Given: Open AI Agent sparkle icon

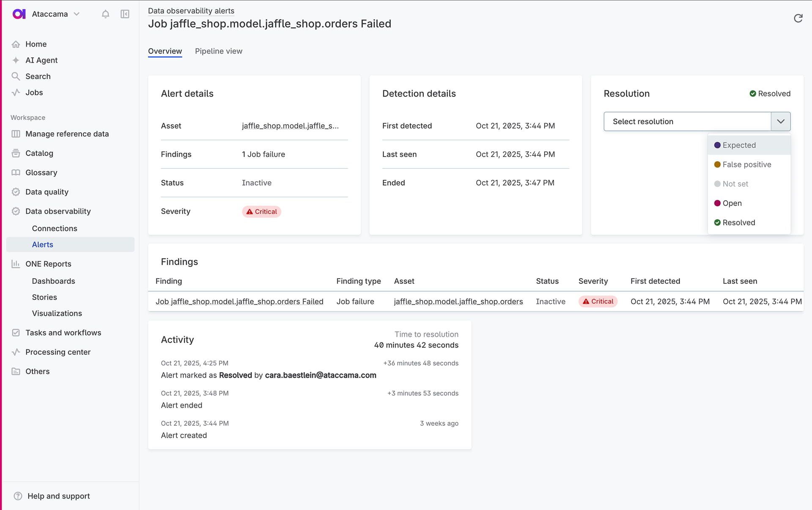Looking at the screenshot, I should pos(16,60).
